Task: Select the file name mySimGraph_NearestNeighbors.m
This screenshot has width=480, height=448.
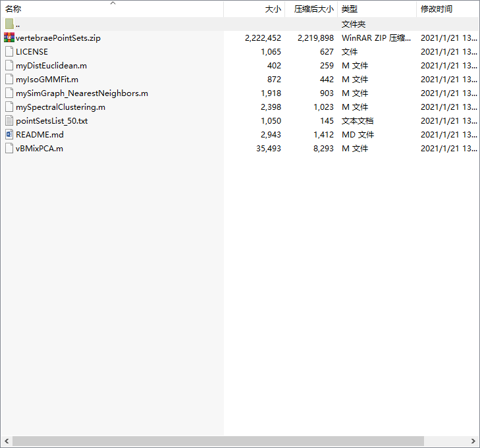Action: pos(82,93)
